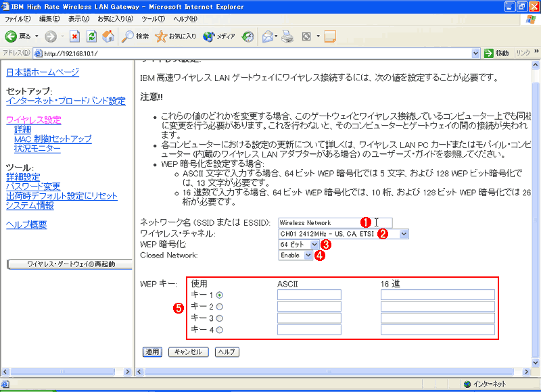
Task: Open the MAC 制御セットアップ link
Action: click(53, 139)
